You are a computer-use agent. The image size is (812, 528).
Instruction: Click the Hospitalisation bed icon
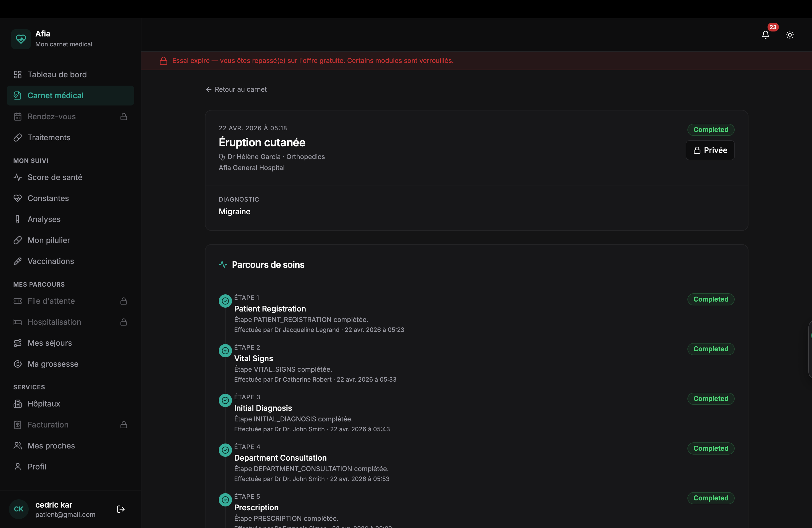click(x=18, y=322)
